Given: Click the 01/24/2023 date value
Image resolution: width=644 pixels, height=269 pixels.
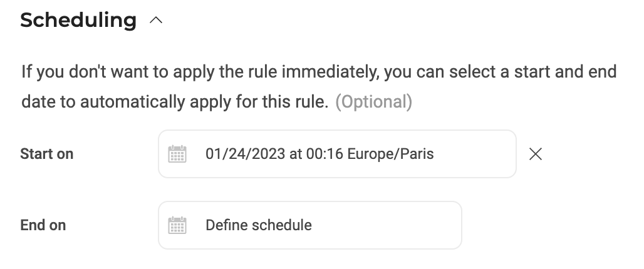Looking at the screenshot, I should pyautogui.click(x=245, y=154).
